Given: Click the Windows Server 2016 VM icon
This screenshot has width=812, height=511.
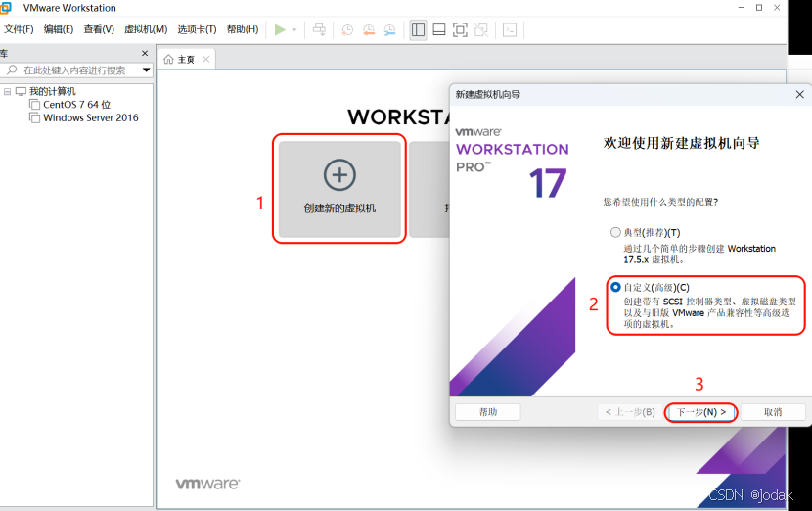Looking at the screenshot, I should [34, 118].
